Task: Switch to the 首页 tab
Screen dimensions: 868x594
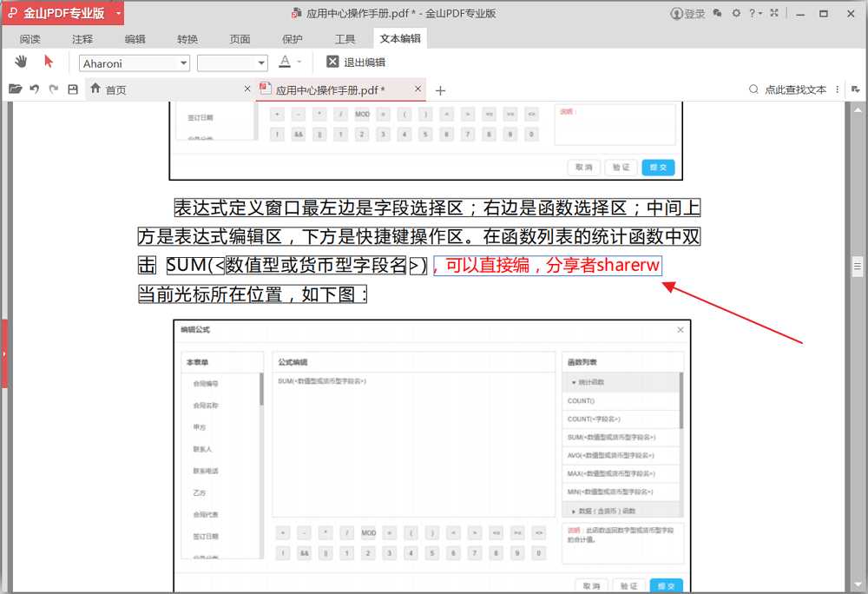Action: [x=115, y=89]
